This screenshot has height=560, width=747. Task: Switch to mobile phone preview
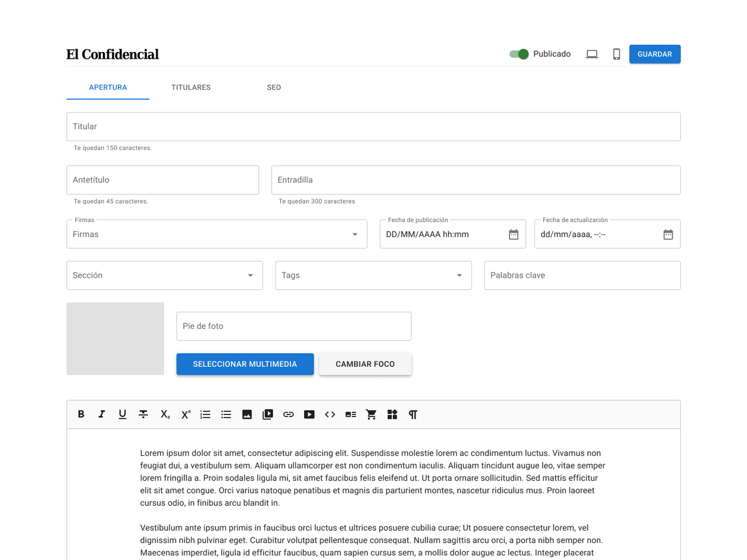coord(616,54)
